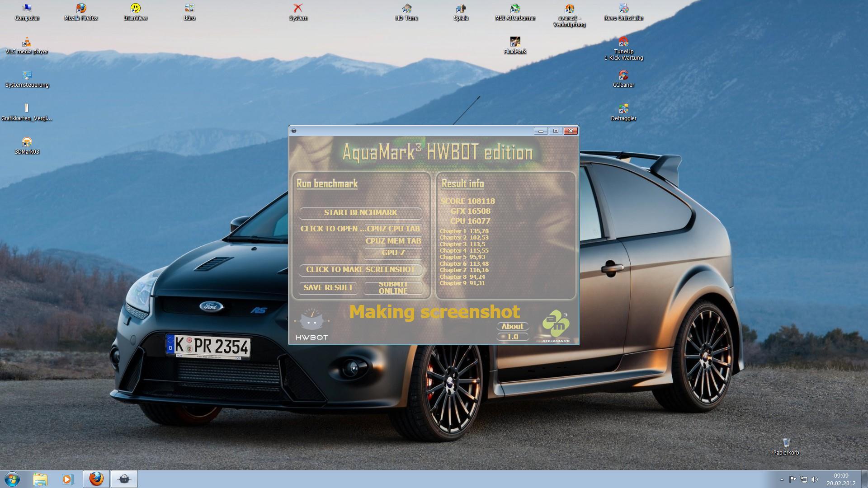Launch TuneUp 1-Klick-Wartung shortcut
The height and width of the screenshot is (488, 868).
click(623, 49)
